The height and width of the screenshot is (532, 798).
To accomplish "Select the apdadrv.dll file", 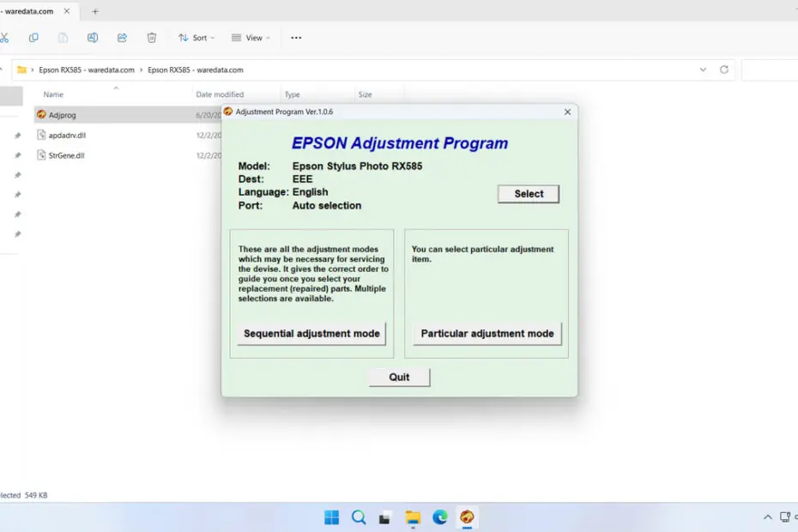I will (x=67, y=136).
